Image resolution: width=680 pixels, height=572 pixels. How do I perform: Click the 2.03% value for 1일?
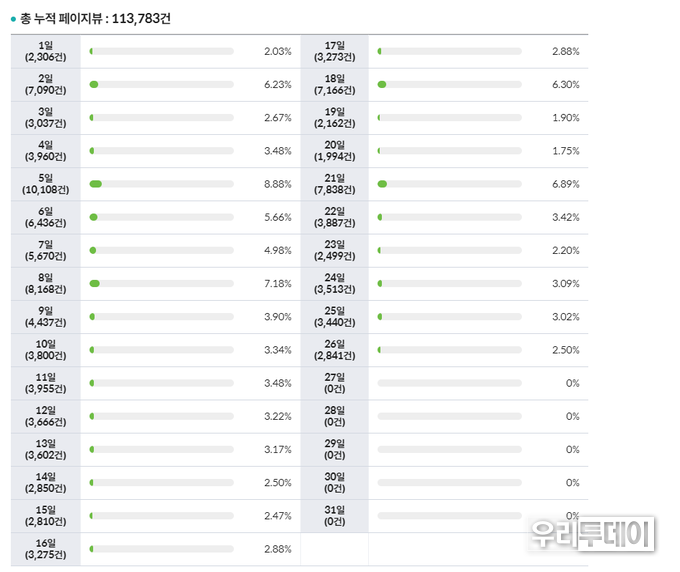tap(277, 51)
